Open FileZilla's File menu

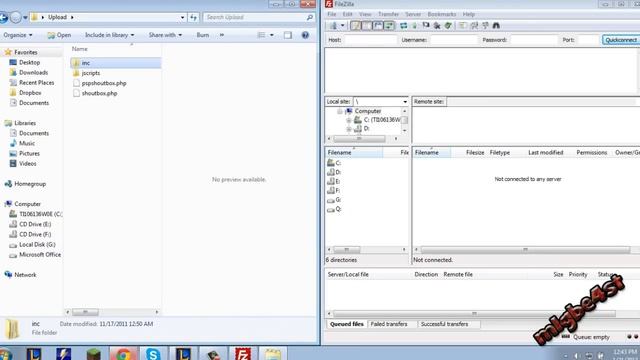pos(332,14)
